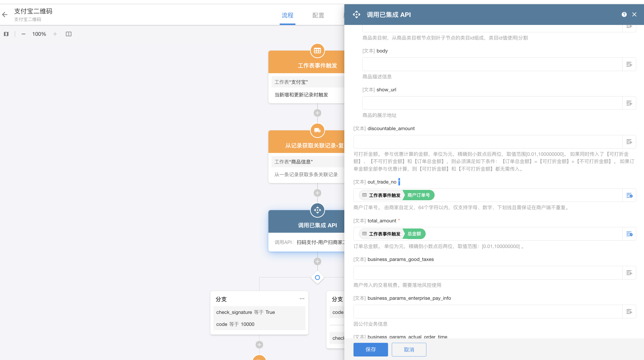
Task: Open field picker for total_amount field
Action: coord(629,234)
